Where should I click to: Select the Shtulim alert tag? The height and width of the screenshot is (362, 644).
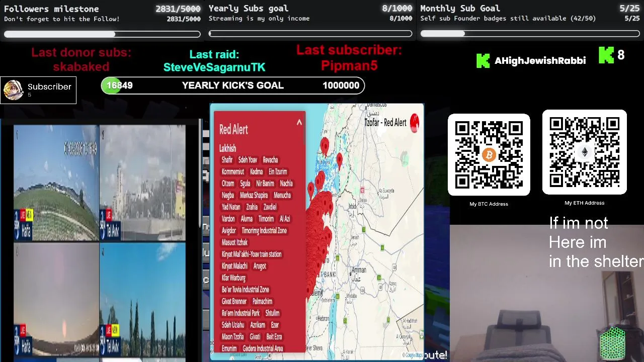pyautogui.click(x=272, y=313)
